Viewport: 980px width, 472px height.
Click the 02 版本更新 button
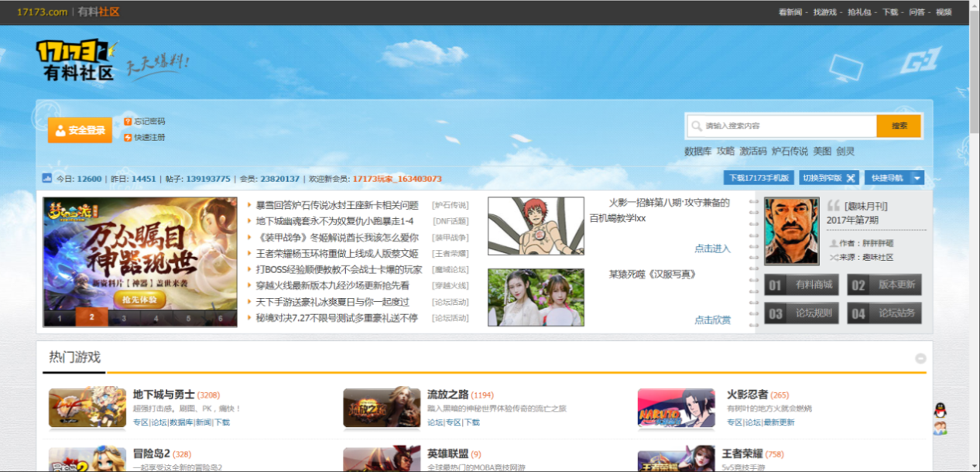(x=884, y=285)
